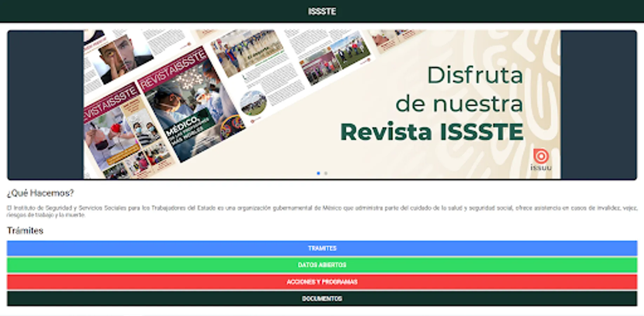The image size is (644, 316).
Task: Select the red ACCIONES Y PROGRAMAS button
Action: pyautogui.click(x=322, y=282)
